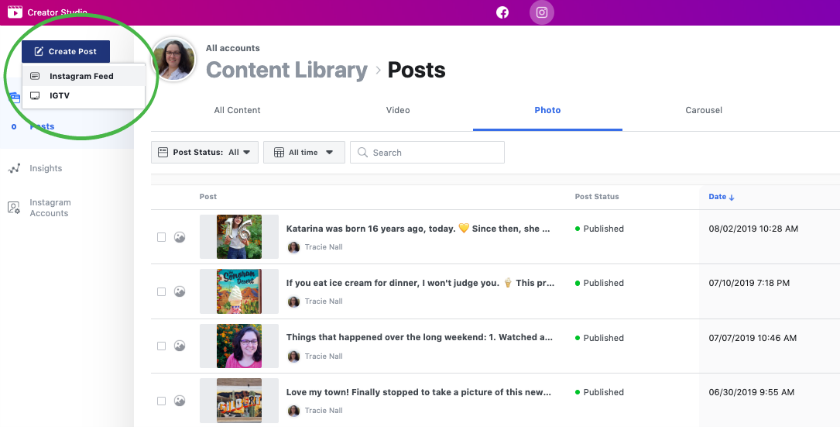The width and height of the screenshot is (840, 427).
Task: Go to the Carousel tab
Action: point(704,110)
